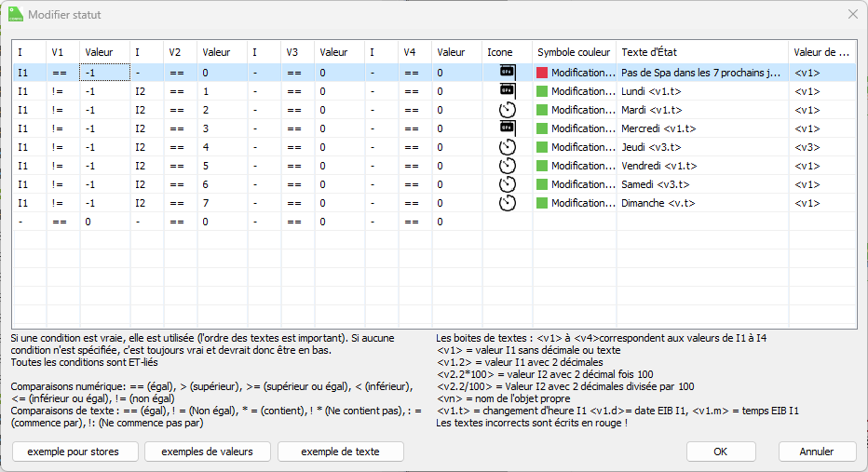Click the I1 cell in the first row

(22, 73)
